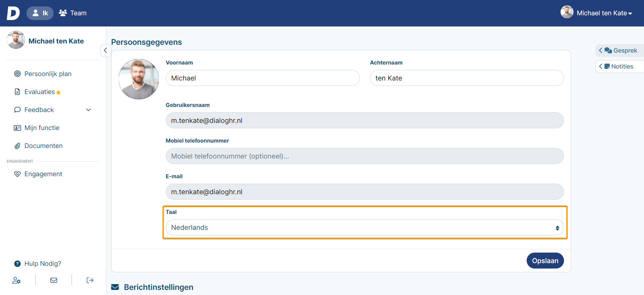Image resolution: width=644 pixels, height=295 pixels.
Task: Click the Mijn functie ID card icon
Action: coord(17,128)
